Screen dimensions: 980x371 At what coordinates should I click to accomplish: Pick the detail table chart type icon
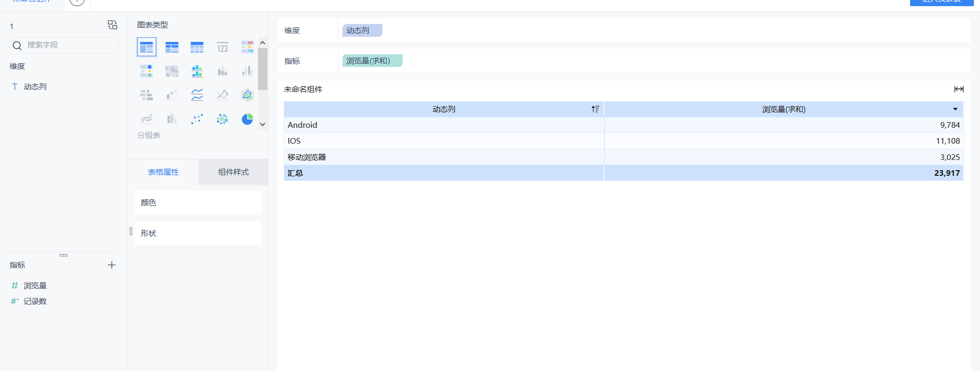coord(197,48)
